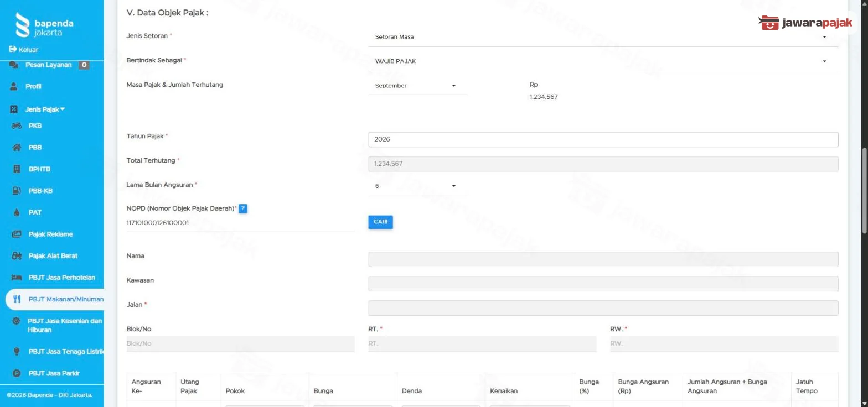Click the Kawasan field
This screenshot has height=407, width=868.
603,284
